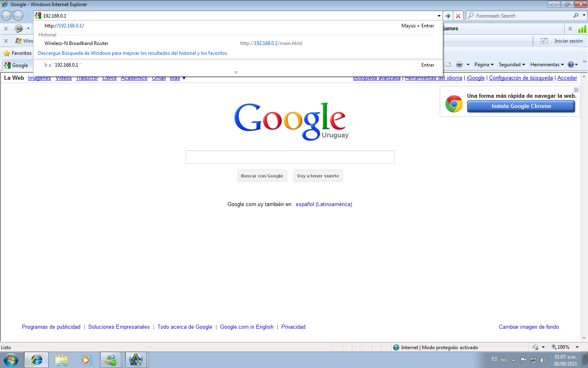Open the search provider dropdown arrow
588x368 pixels.
(584, 16)
